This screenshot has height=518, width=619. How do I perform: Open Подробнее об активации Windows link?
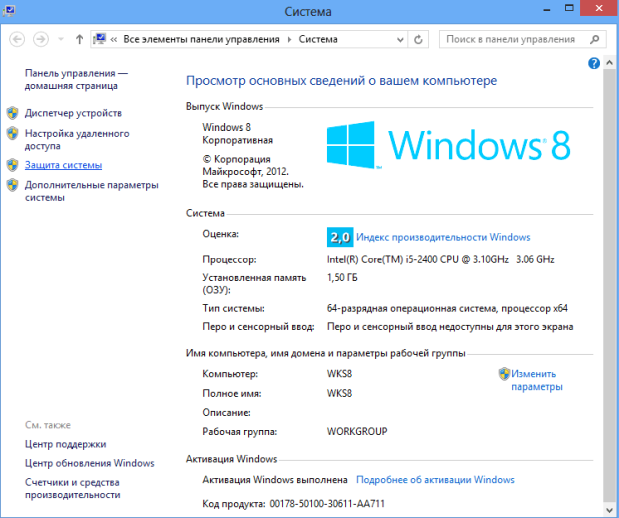coord(435,480)
